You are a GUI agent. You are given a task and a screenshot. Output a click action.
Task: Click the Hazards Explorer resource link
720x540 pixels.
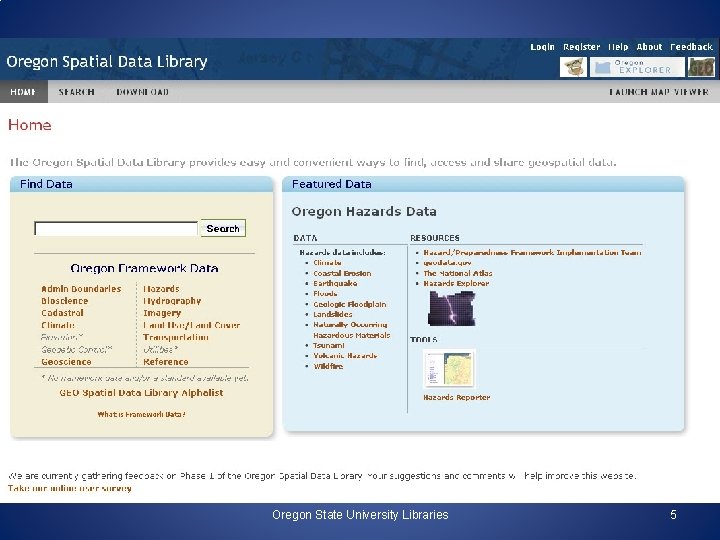click(x=456, y=283)
